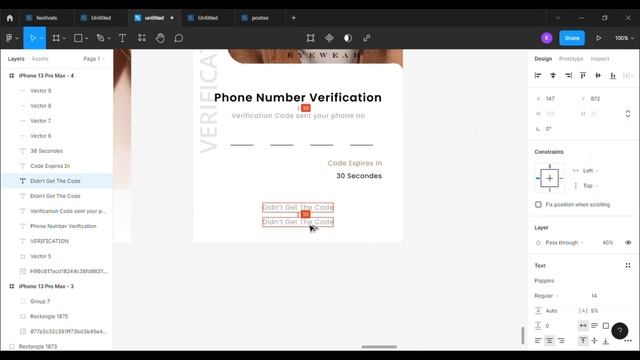Switch to the Layers tab
This screenshot has width=640, height=360.
(16, 59)
